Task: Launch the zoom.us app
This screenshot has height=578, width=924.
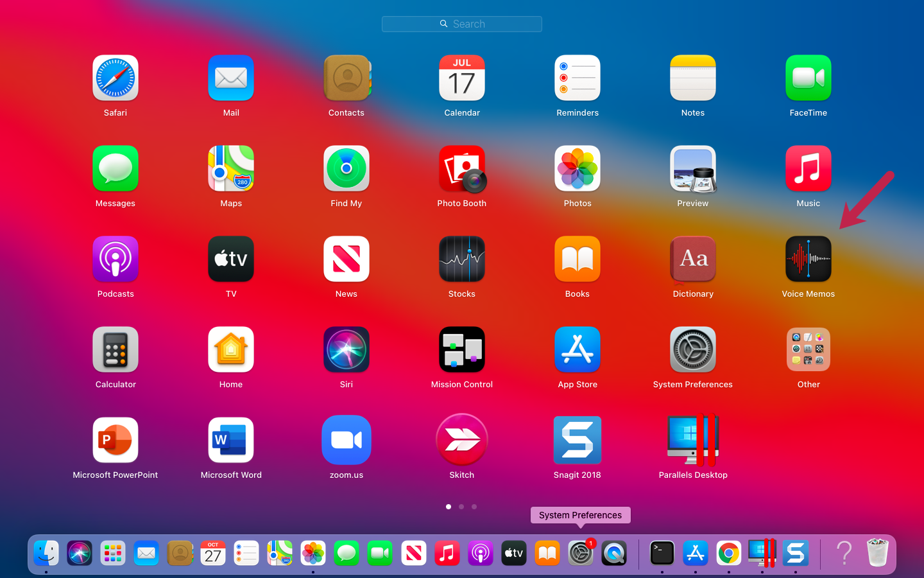Action: pyautogui.click(x=346, y=440)
